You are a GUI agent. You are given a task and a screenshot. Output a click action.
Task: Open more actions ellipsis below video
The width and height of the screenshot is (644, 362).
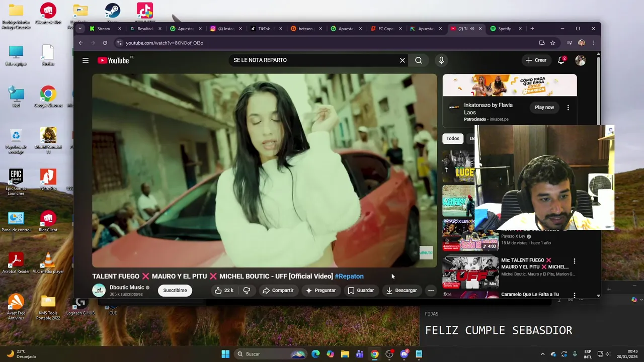point(431,290)
